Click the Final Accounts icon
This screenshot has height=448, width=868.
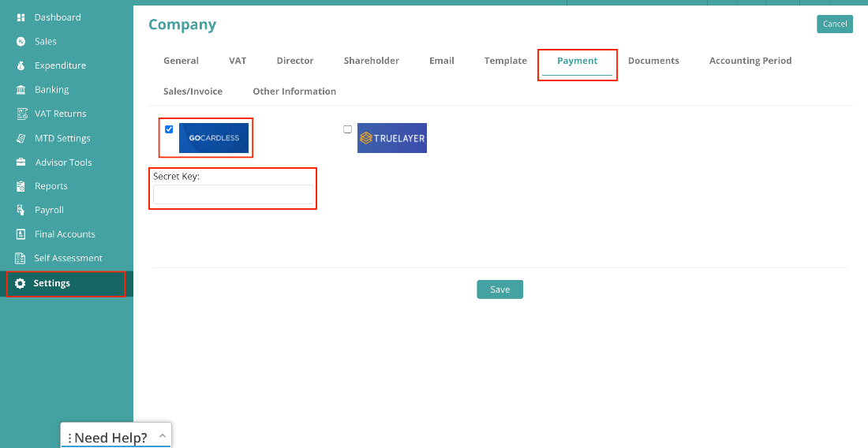point(21,234)
